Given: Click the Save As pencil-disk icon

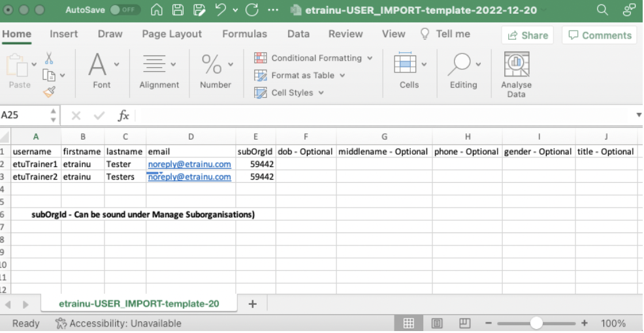Looking at the screenshot, I should click(x=199, y=10).
